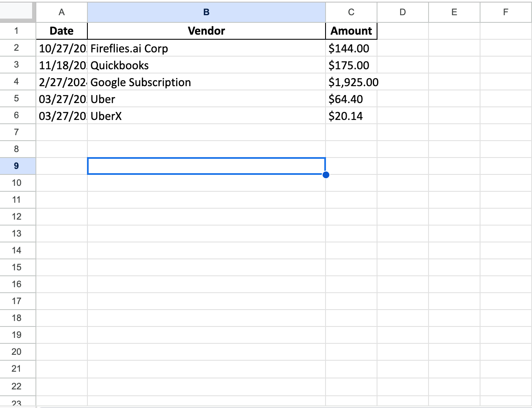Select row 7 header
The width and height of the screenshot is (532, 408).
pos(18,132)
